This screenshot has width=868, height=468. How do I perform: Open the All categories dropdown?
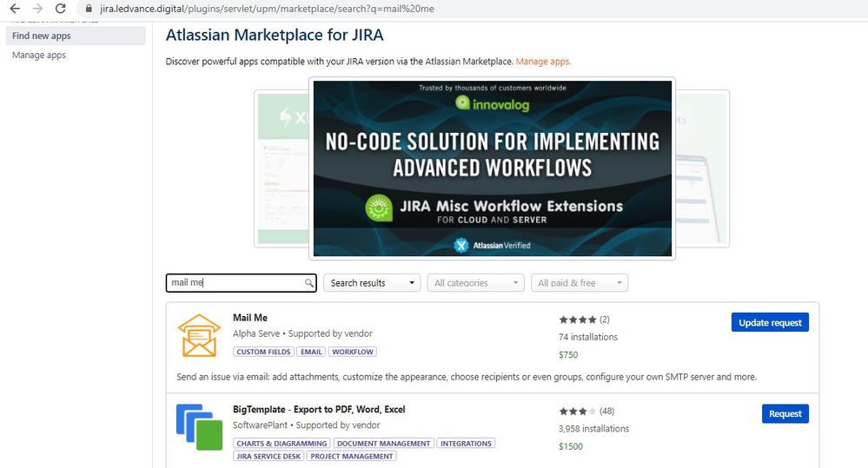(475, 283)
